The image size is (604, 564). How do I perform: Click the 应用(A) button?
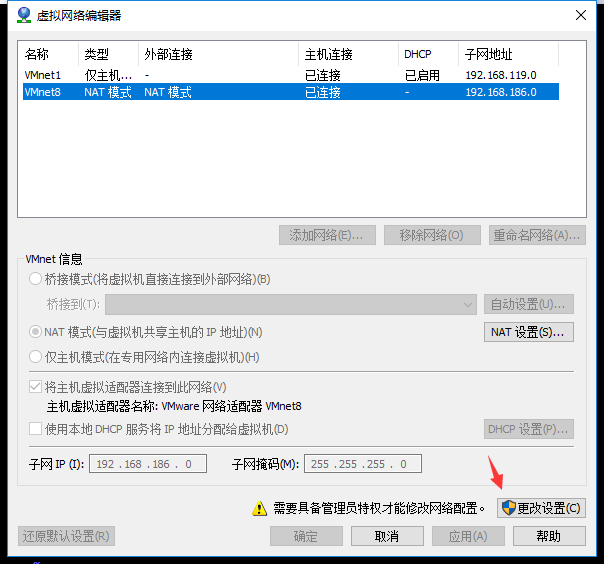pos(468,536)
